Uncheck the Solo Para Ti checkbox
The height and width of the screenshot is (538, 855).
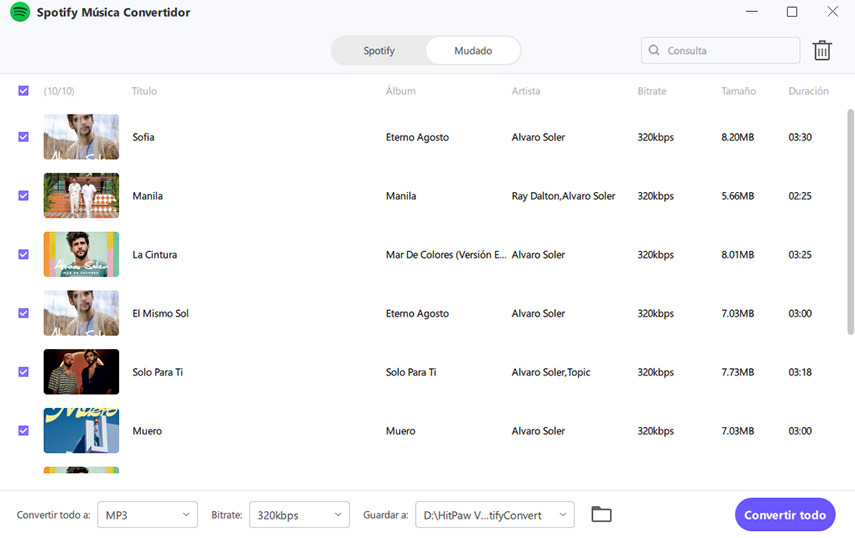23,372
